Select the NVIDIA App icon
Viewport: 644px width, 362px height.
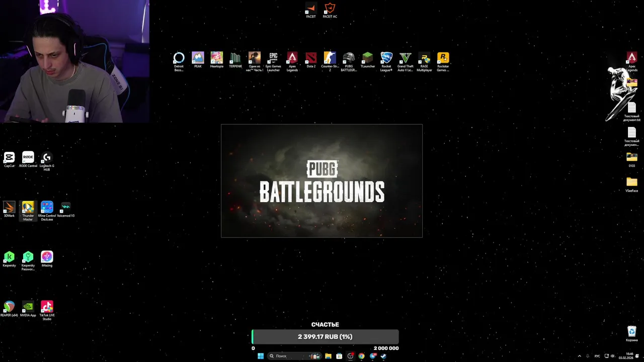pos(28,309)
